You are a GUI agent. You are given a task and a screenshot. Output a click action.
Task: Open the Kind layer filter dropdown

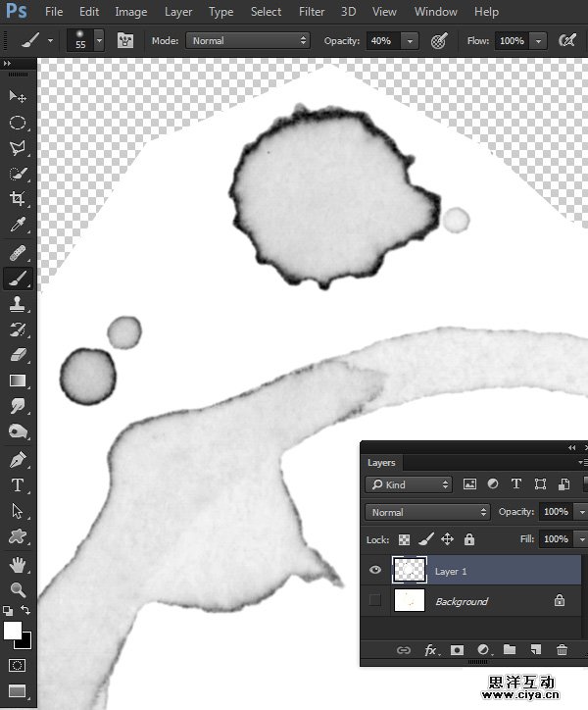click(408, 484)
